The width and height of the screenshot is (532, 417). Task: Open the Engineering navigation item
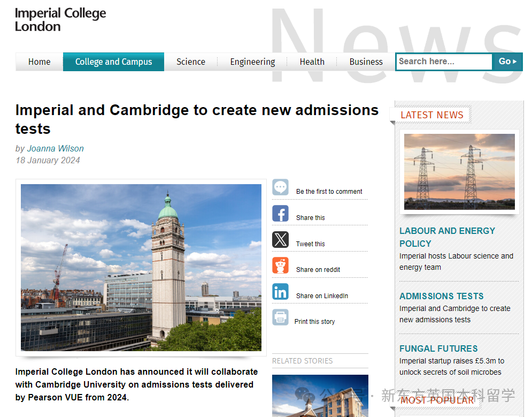point(252,62)
